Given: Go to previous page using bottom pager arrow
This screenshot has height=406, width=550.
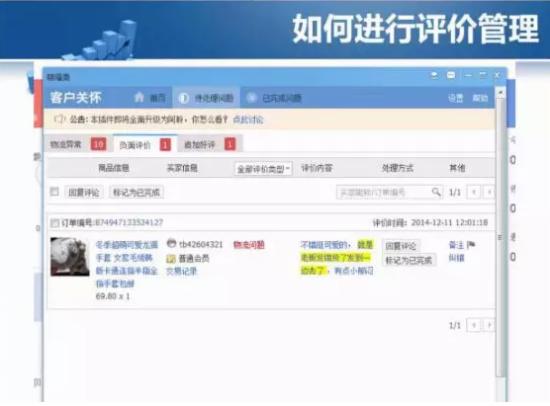Looking at the screenshot, I should pyautogui.click(x=474, y=325).
